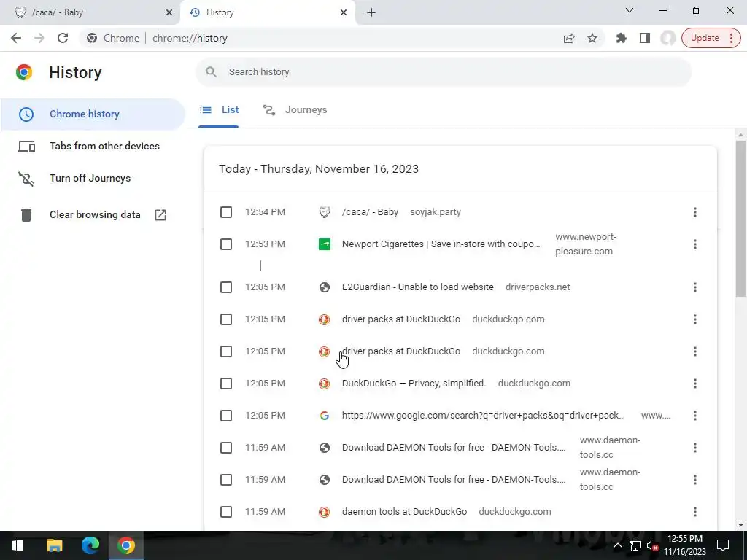Open the google.com driver+packs search link
This screenshot has height=560, width=747.
(x=484, y=416)
